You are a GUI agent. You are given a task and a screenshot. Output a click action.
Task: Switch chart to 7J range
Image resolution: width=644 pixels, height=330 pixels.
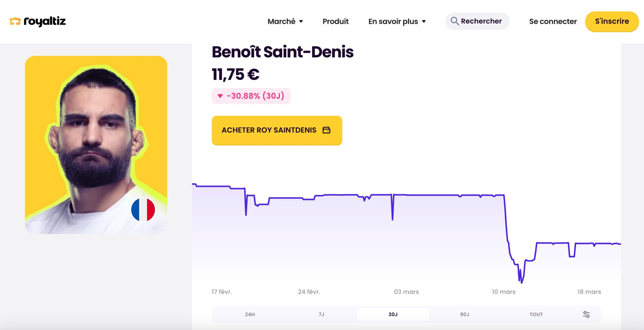click(321, 314)
